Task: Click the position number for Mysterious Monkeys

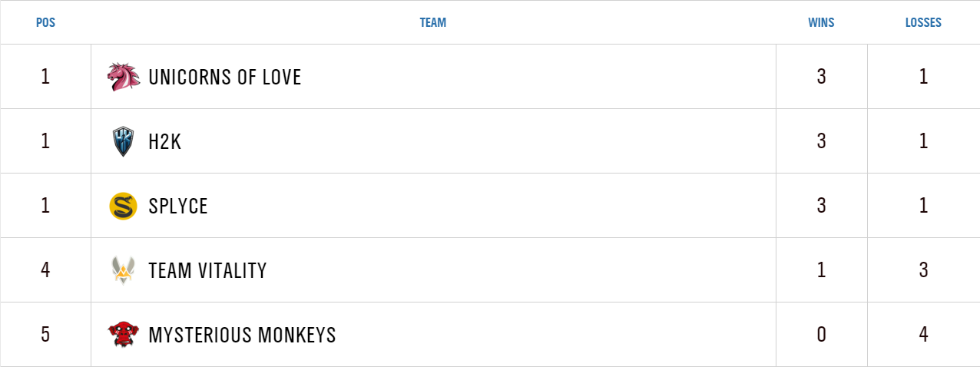Action: click(x=45, y=335)
